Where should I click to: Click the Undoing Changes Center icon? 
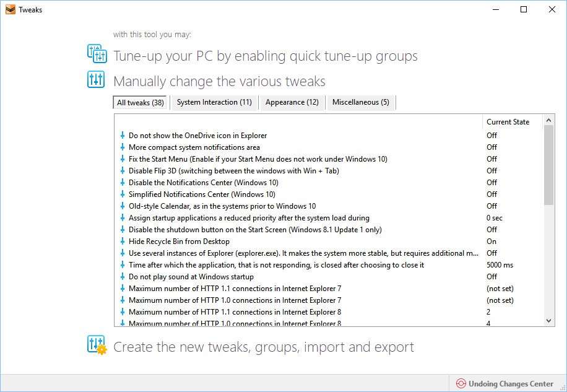(x=461, y=384)
